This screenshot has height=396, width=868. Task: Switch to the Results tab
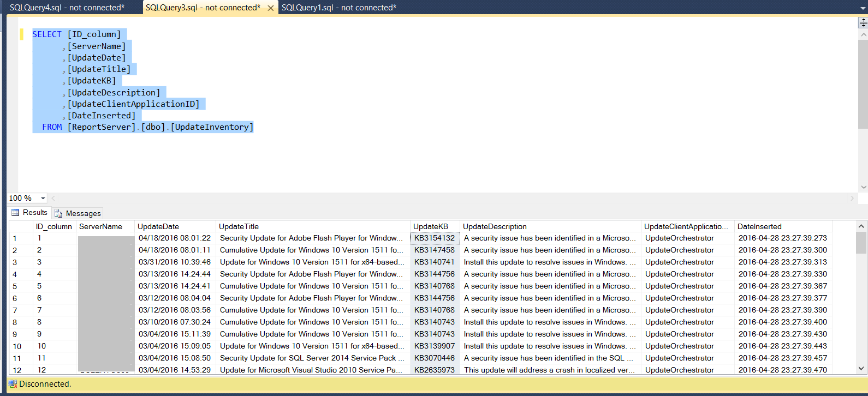click(x=30, y=212)
